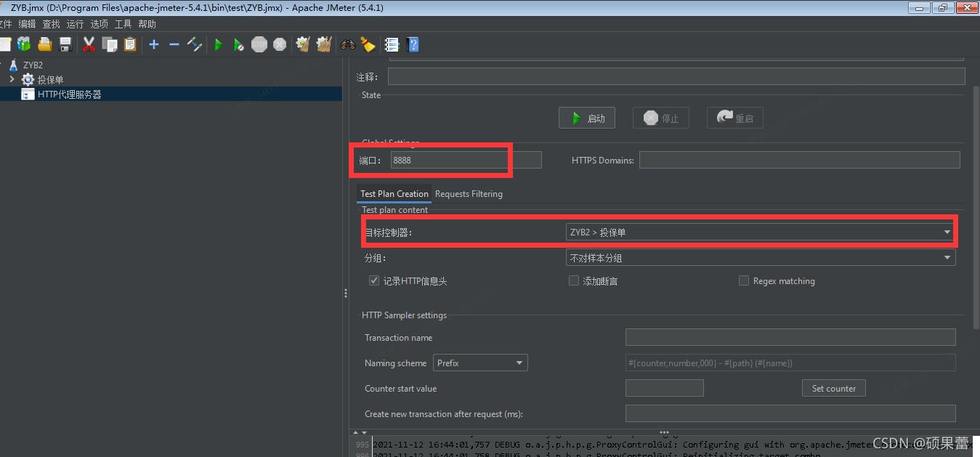The image size is (980, 457).
Task: Open the Templates icon in the toolbar
Action: click(24, 44)
